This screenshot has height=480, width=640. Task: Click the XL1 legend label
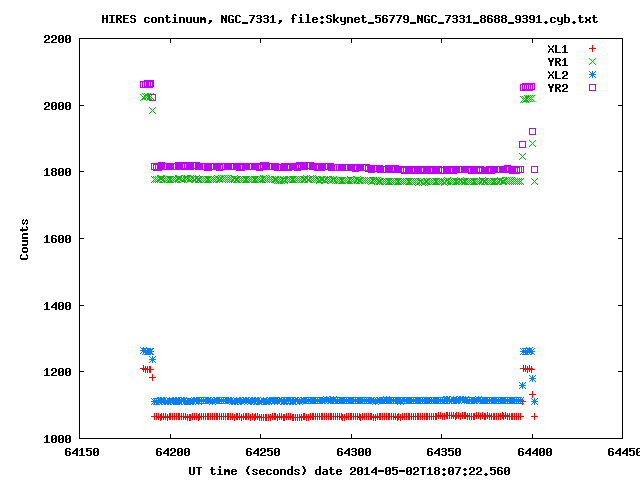click(x=558, y=49)
